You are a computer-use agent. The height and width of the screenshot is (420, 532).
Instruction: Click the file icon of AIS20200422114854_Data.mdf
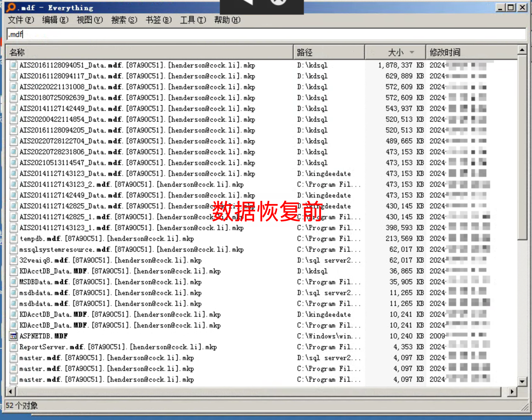click(13, 119)
